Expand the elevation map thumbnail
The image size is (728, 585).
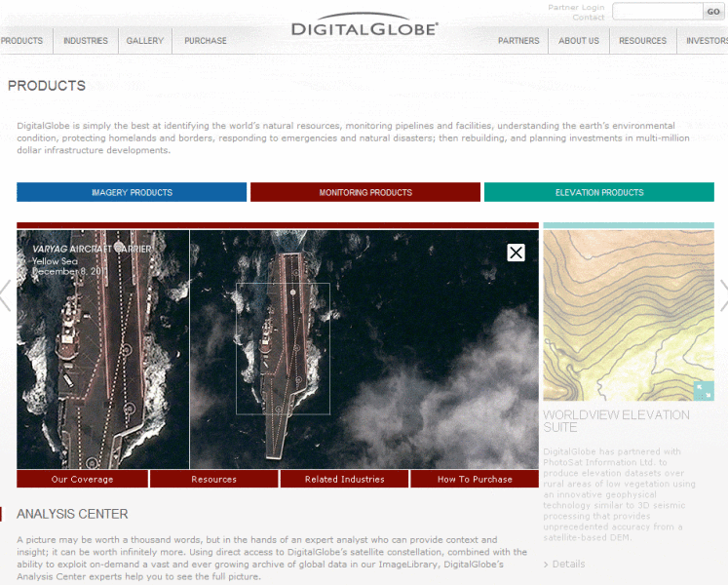pos(703,391)
